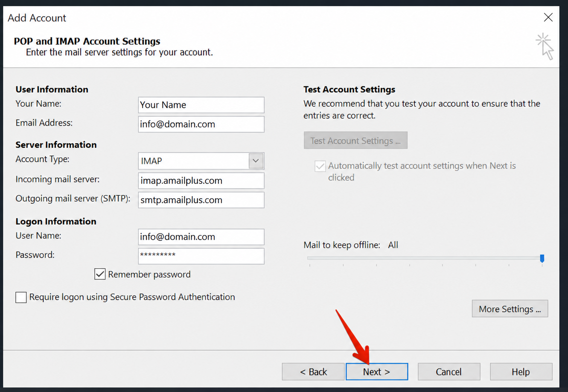Click the Test Account Settings heading text

tap(349, 89)
